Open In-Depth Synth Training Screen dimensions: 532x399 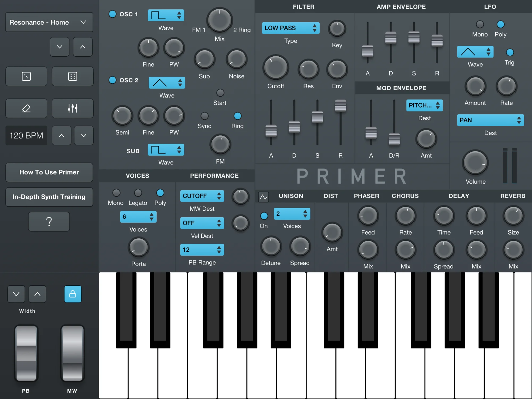tap(49, 197)
